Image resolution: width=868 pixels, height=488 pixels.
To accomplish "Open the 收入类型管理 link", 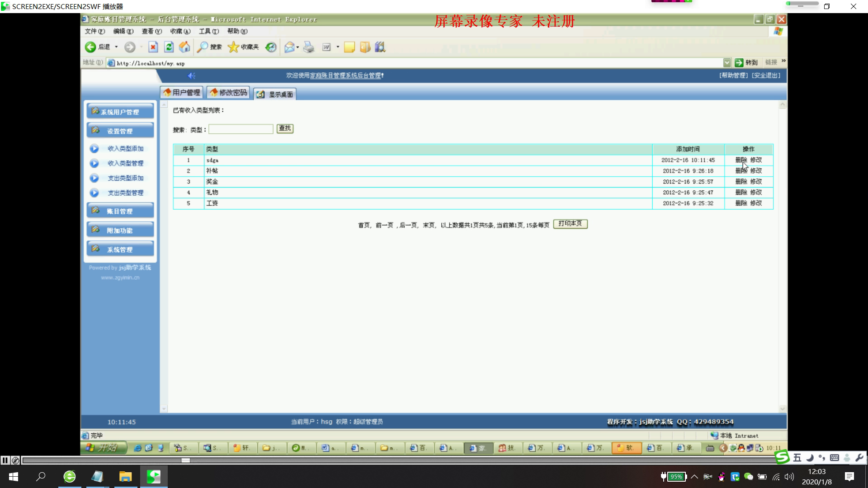I will click(x=125, y=164).
